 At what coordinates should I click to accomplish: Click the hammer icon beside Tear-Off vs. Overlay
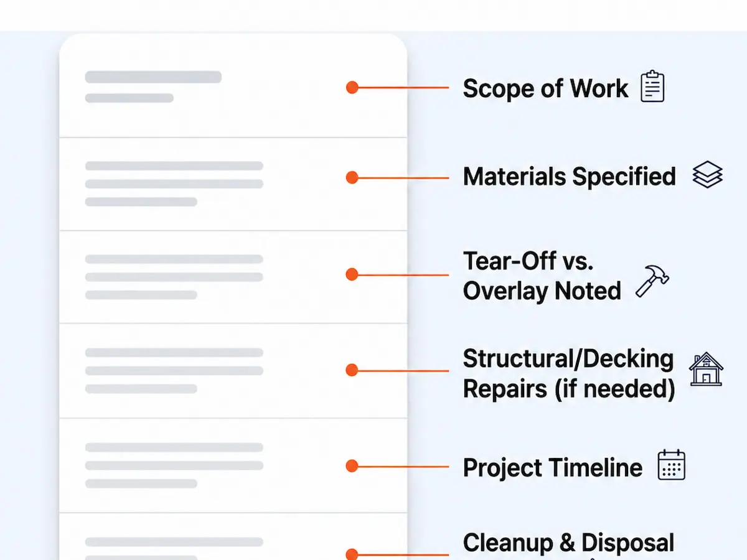pos(652,281)
